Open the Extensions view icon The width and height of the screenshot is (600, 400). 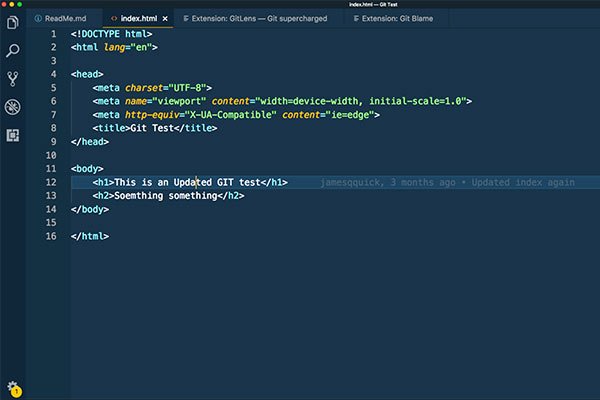(13, 135)
